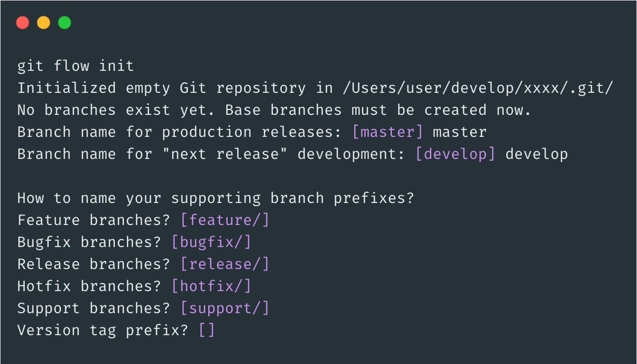The height and width of the screenshot is (364, 637).
Task: Click the [release/] prefix default
Action: (x=225, y=264)
